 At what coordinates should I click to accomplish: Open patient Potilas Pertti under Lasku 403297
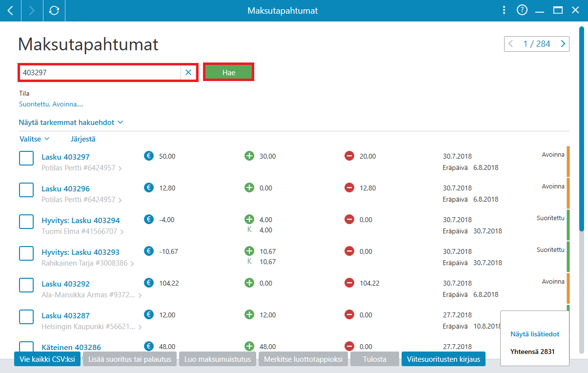click(81, 168)
